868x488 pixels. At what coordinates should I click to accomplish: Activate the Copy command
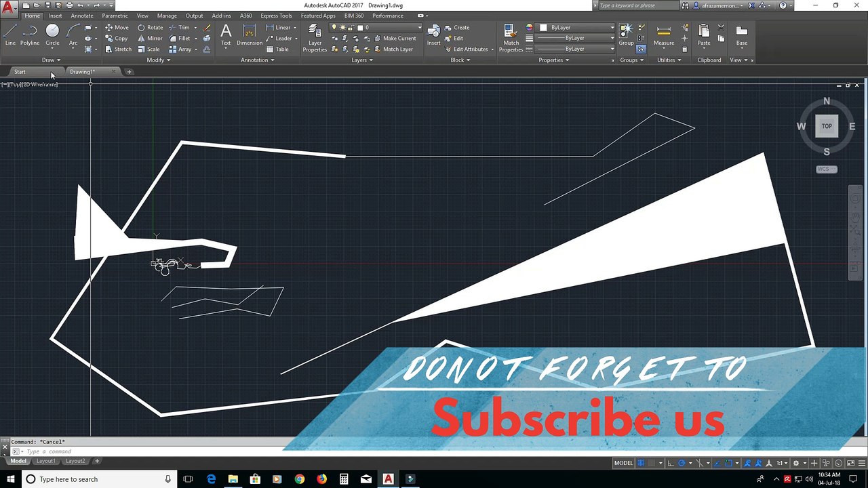[117, 39]
